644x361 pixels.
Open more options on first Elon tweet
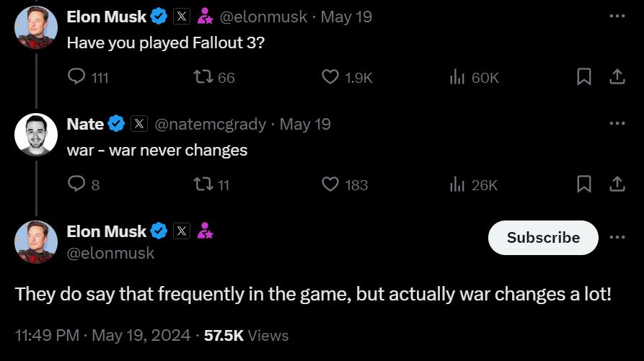(617, 16)
